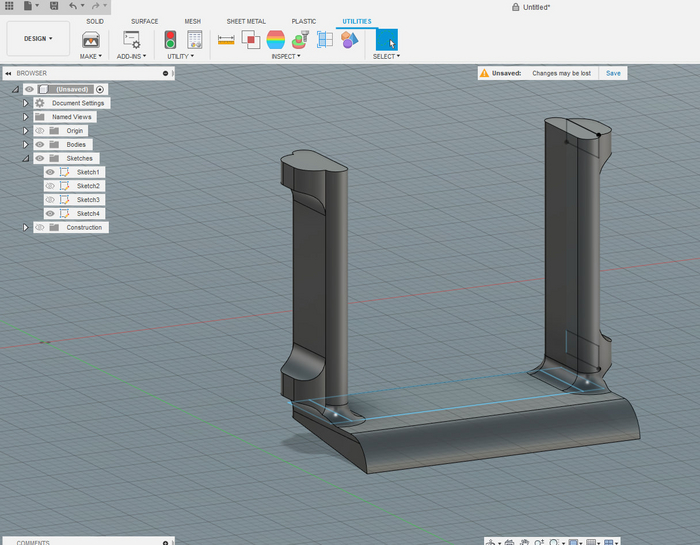Image resolution: width=700 pixels, height=545 pixels.
Task: Click the 3D Print make icon
Action: 91,40
